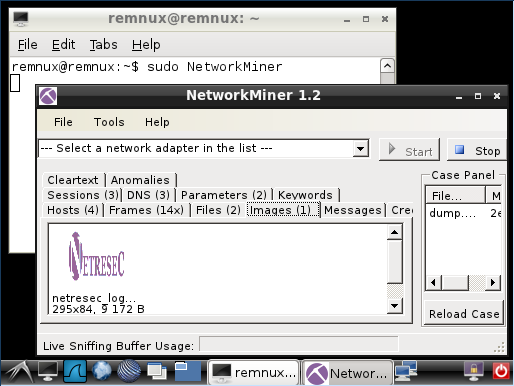
Task: Open the NetworkMiner Tools menu
Action: tap(109, 122)
